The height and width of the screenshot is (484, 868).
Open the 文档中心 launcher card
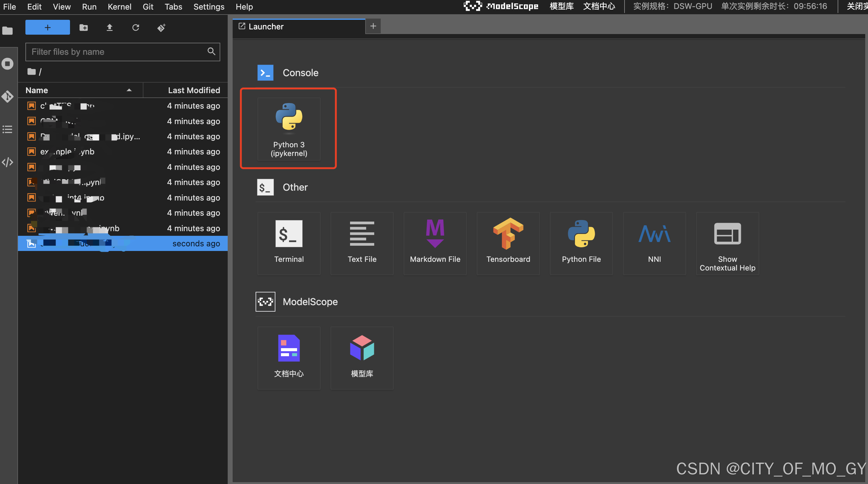[289, 358]
